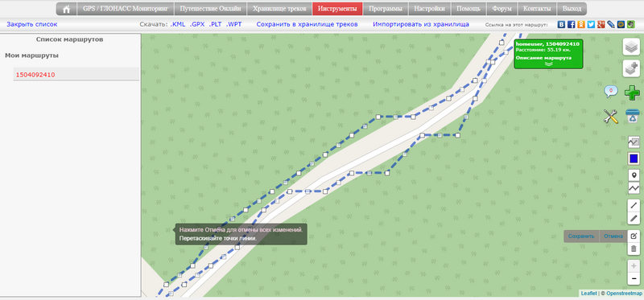
Task: Select the draw marker pin tool
Action: [634, 175]
